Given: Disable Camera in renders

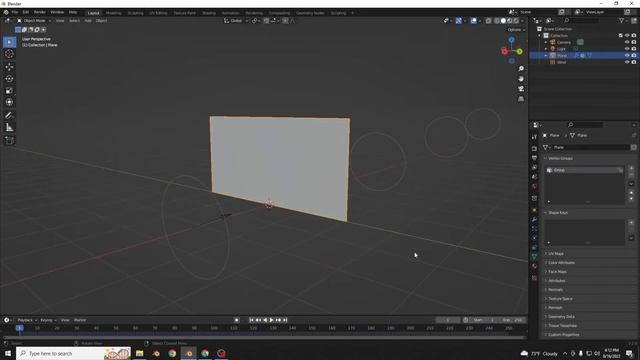Looking at the screenshot, I should pyautogui.click(x=634, y=42).
